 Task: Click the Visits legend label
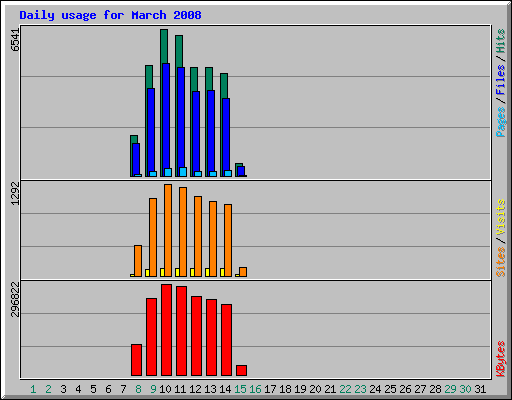point(501,217)
